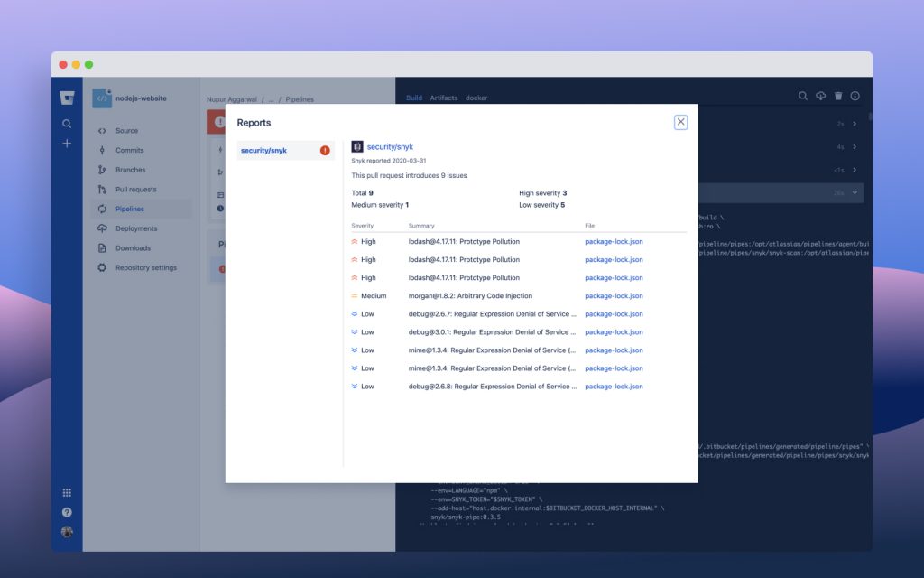Go to Downloads in repository menu
The height and width of the screenshot is (578, 924).
[134, 248]
